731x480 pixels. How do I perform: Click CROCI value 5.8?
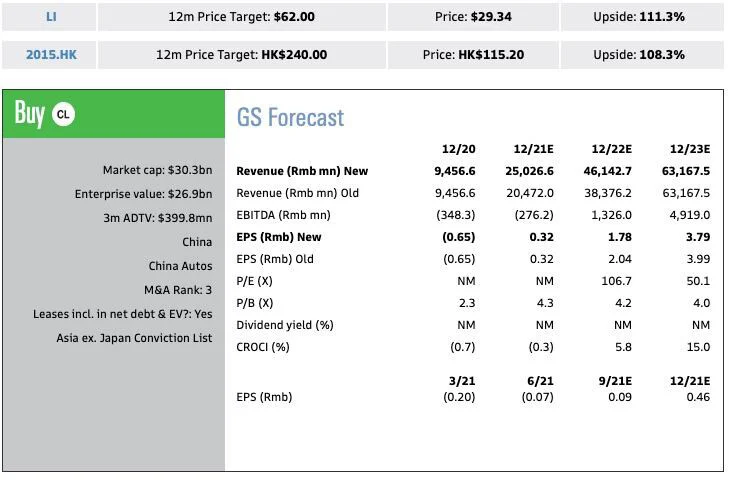623,347
